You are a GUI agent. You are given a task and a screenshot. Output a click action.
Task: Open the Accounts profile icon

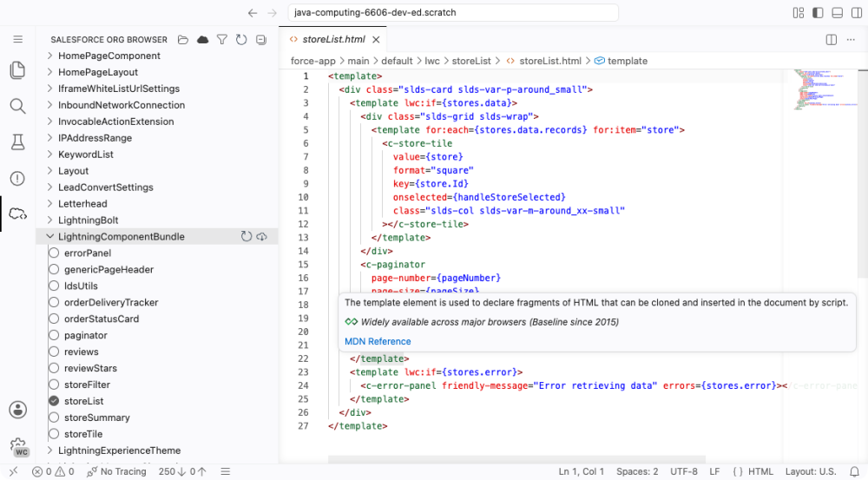(x=17, y=410)
